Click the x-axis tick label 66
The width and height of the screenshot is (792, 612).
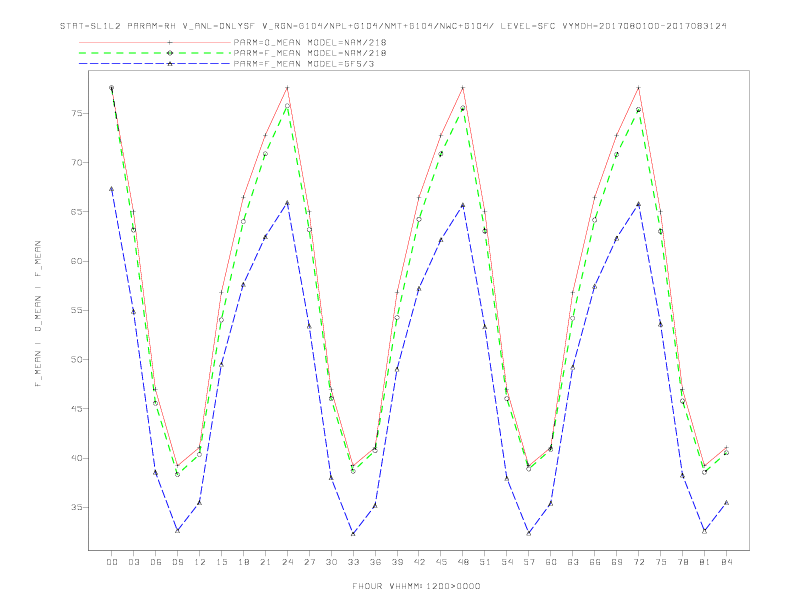pyautogui.click(x=595, y=562)
